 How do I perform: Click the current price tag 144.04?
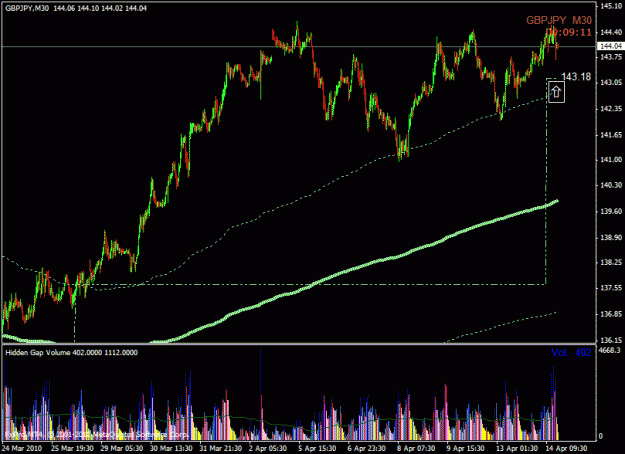609,46
